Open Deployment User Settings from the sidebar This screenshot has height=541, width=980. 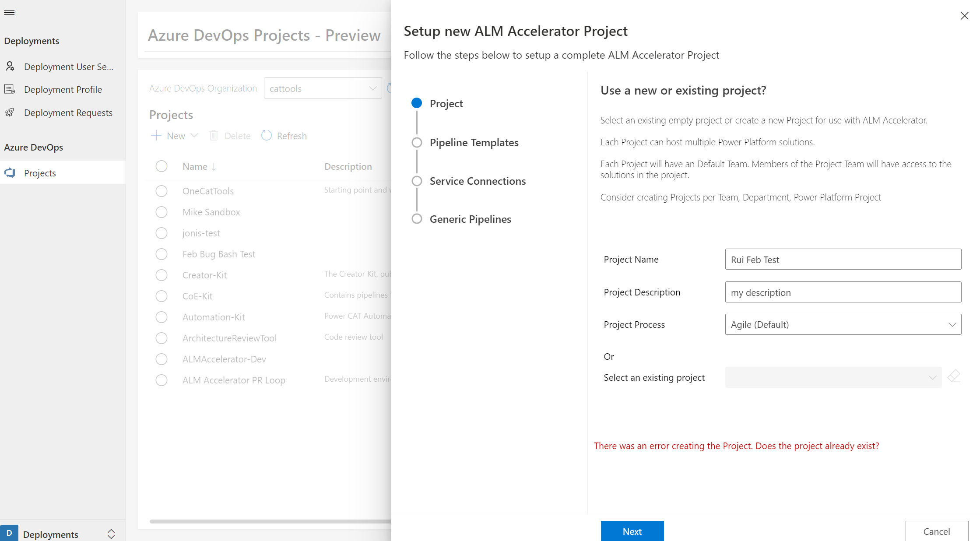(69, 67)
